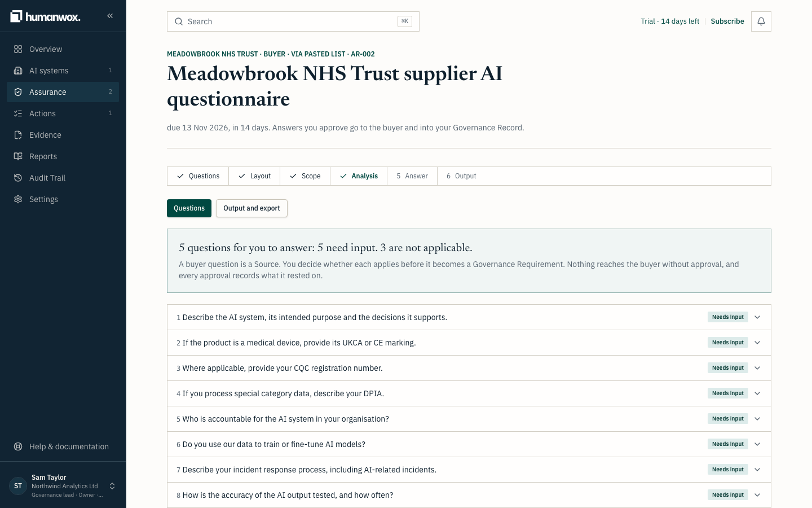812x508 pixels.
Task: Expand question 8 about accuracy testing
Action: click(469, 495)
